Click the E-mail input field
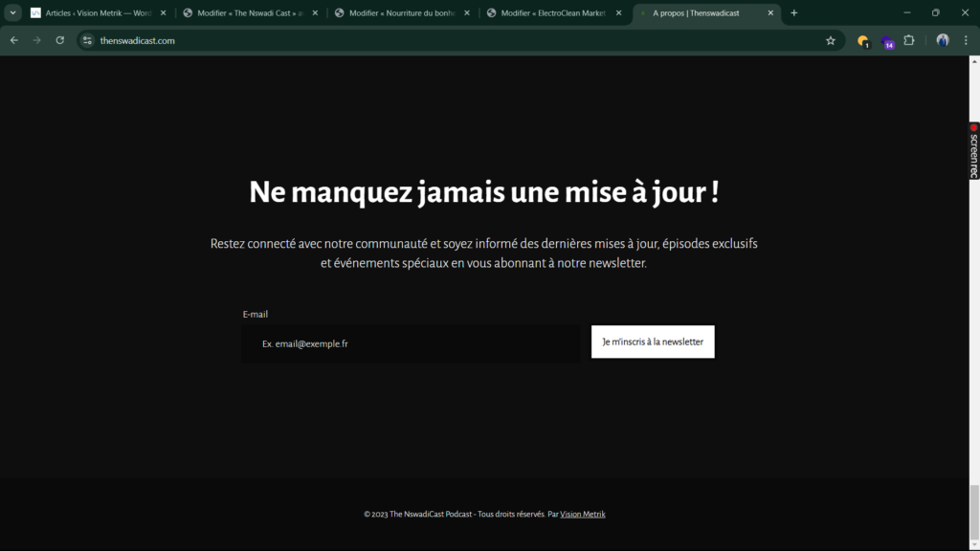The height and width of the screenshot is (551, 980). (x=412, y=343)
